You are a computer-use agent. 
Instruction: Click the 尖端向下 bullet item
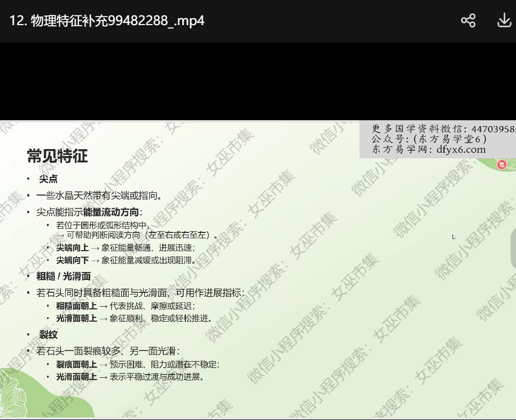pos(126,260)
